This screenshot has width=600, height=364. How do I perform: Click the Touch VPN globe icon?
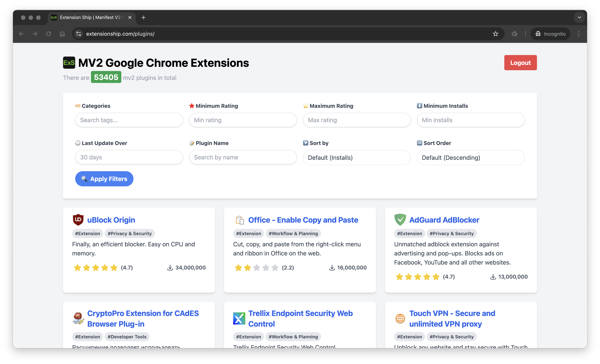point(400,318)
